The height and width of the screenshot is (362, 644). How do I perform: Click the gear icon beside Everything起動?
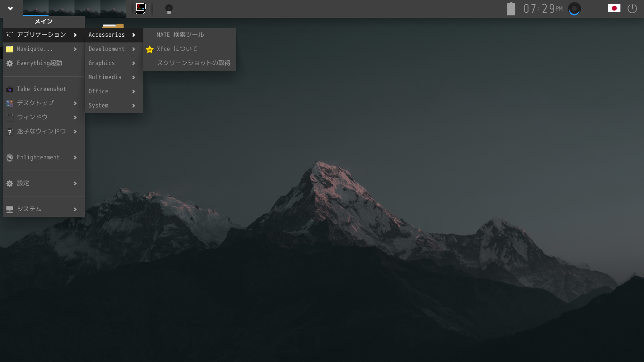(9, 63)
